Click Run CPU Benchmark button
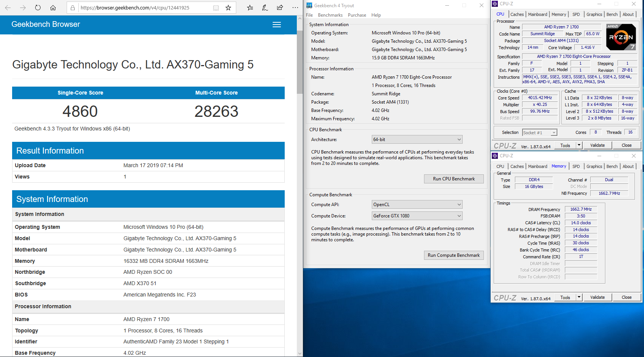This screenshot has height=357, width=644. [454, 179]
